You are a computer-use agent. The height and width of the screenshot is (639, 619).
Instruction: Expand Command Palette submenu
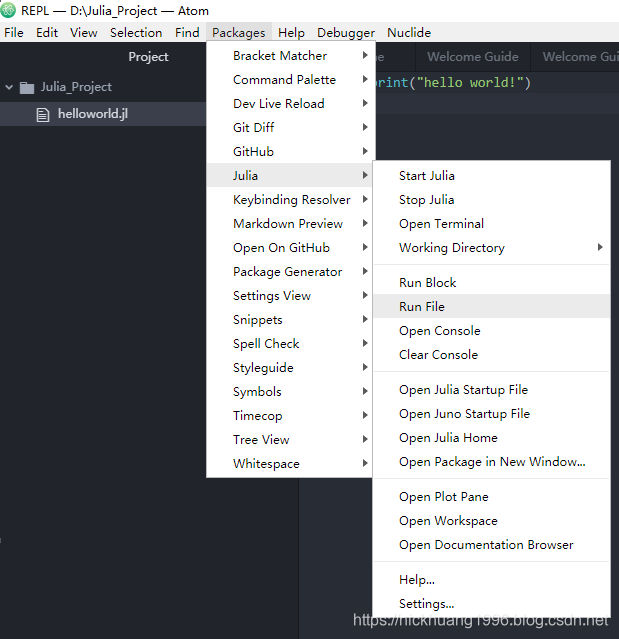(289, 79)
